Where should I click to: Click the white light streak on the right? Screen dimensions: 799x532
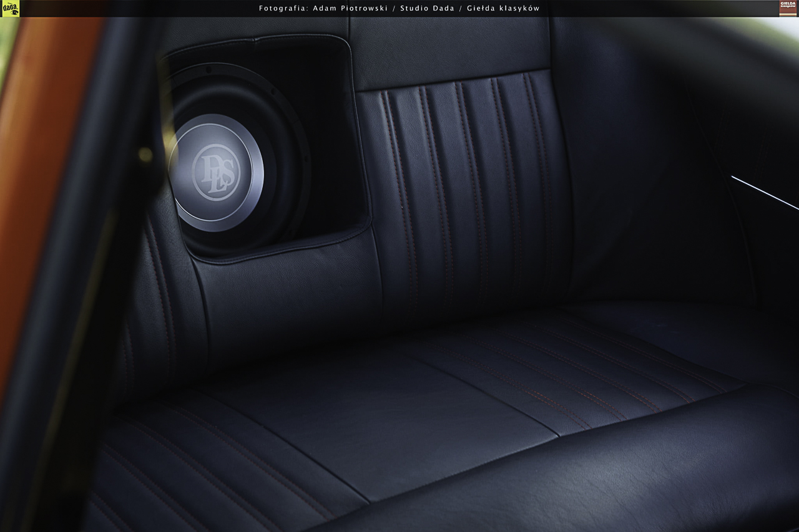click(765, 192)
